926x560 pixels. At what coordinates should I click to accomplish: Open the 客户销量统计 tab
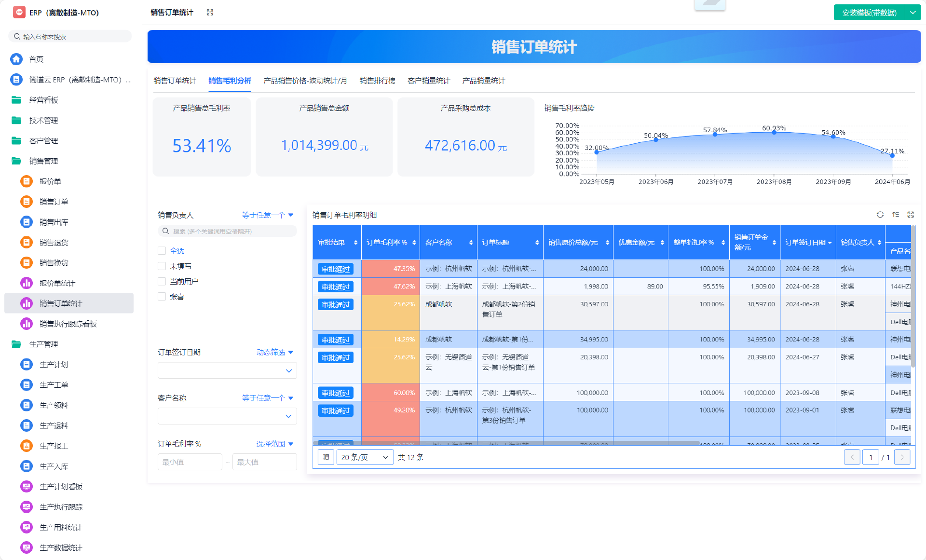(x=428, y=81)
